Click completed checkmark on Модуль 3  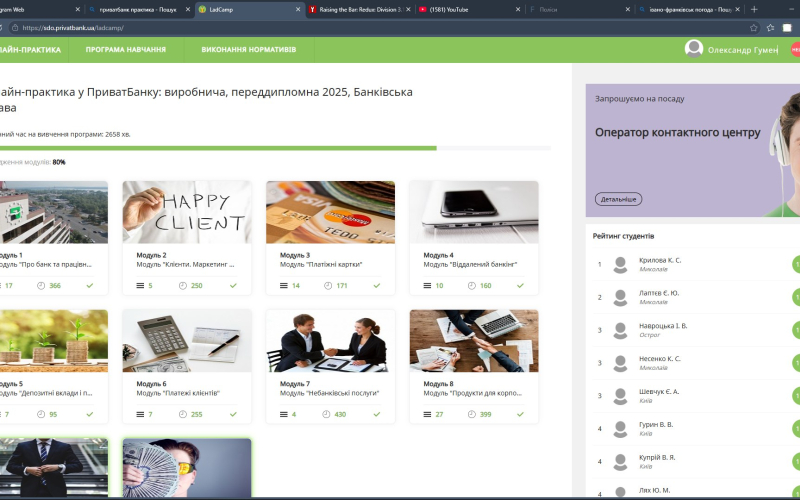click(377, 286)
